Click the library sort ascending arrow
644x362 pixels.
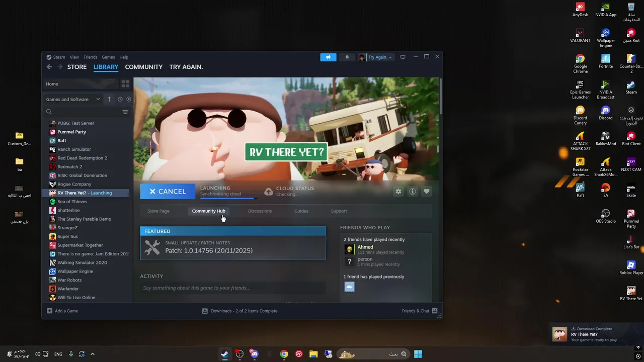pyautogui.click(x=109, y=99)
